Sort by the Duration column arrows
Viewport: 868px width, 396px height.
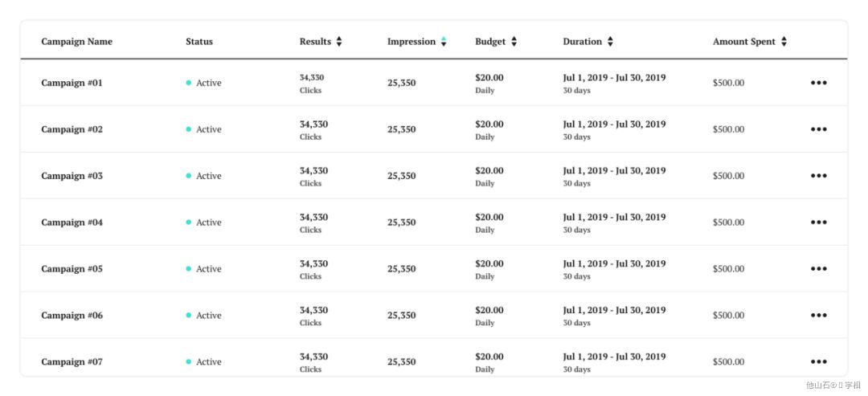pyautogui.click(x=610, y=42)
